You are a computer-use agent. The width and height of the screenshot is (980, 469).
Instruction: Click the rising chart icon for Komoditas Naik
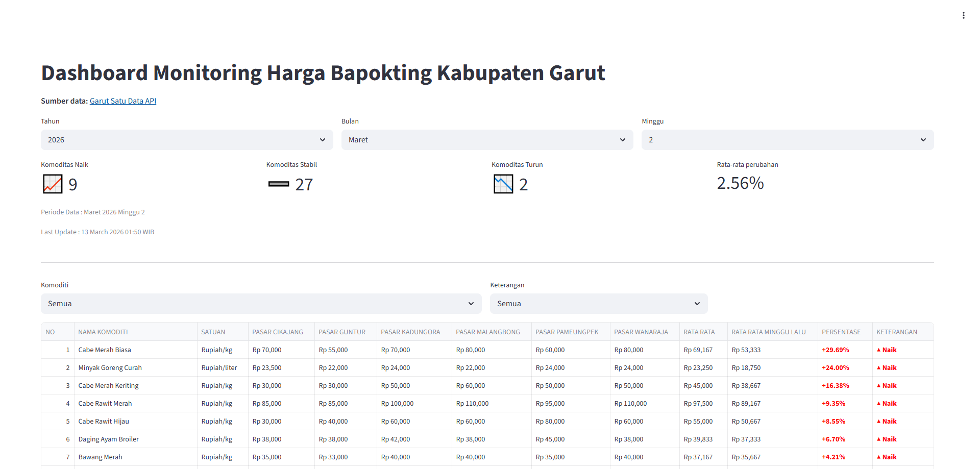click(x=53, y=184)
